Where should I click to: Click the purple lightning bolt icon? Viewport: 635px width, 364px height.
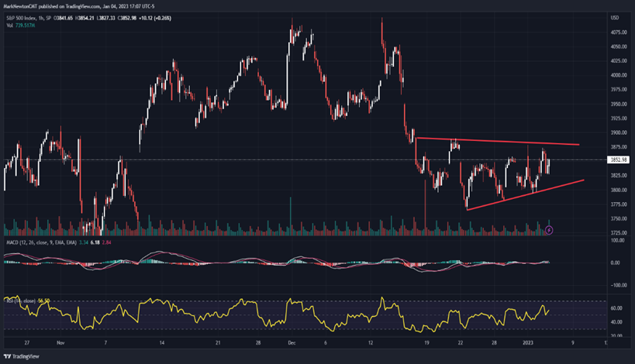[549, 230]
